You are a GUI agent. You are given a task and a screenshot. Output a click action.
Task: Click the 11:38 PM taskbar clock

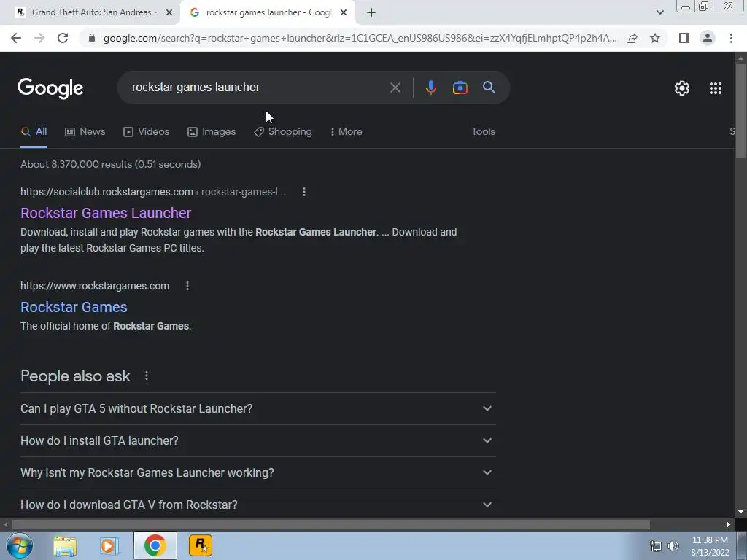[x=710, y=540]
